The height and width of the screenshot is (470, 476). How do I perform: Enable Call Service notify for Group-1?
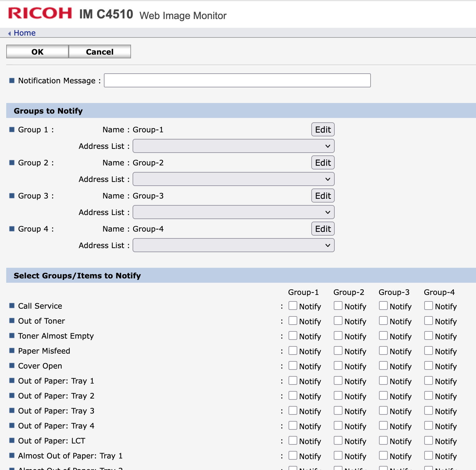(x=293, y=306)
